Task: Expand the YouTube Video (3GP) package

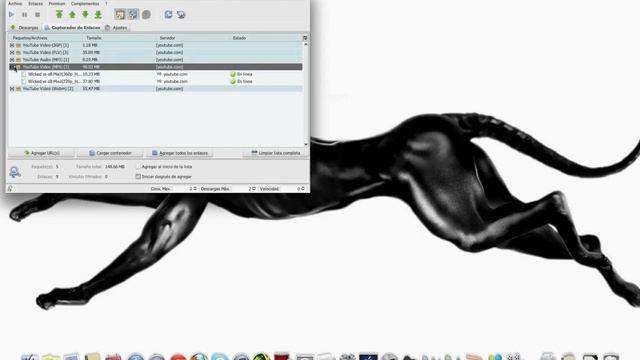Action: (x=12, y=45)
